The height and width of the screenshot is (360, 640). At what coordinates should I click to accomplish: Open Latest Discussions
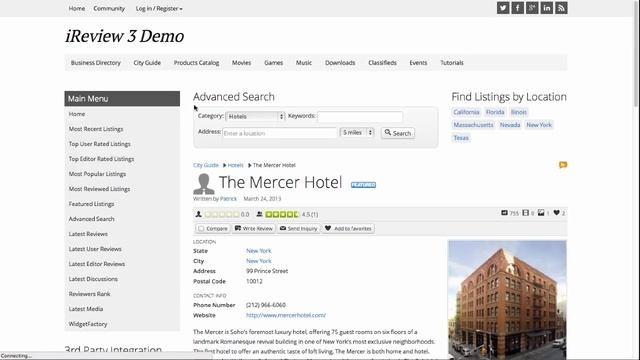pos(93,279)
